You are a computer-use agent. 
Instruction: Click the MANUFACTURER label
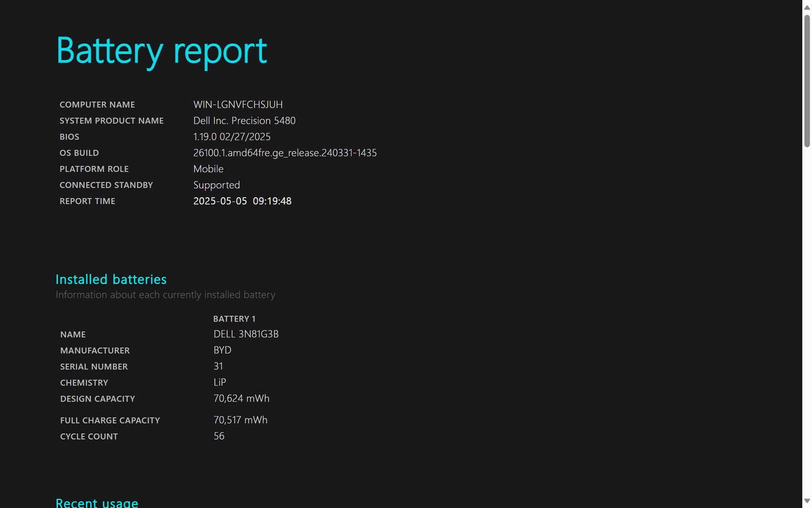coord(95,351)
